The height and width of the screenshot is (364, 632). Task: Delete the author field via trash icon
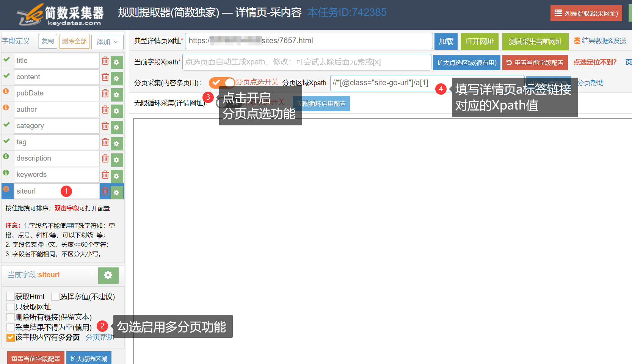pyautogui.click(x=105, y=109)
